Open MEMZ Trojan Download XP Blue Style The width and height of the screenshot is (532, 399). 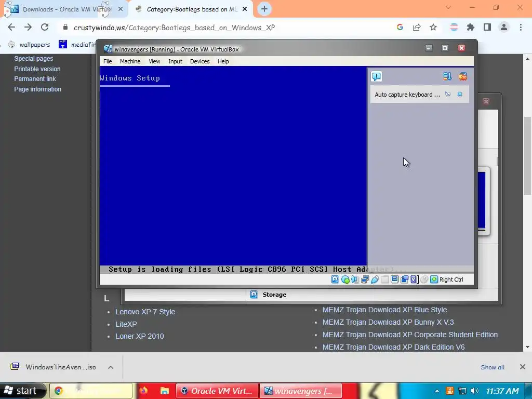pos(384,310)
